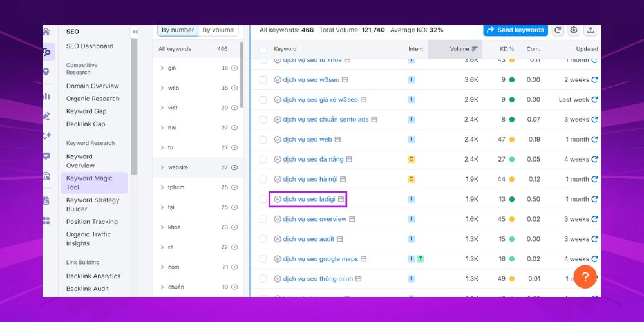Image resolution: width=644 pixels, height=322 pixels.
Task: Open the bar chart icon in left rail
Action: tap(46, 96)
